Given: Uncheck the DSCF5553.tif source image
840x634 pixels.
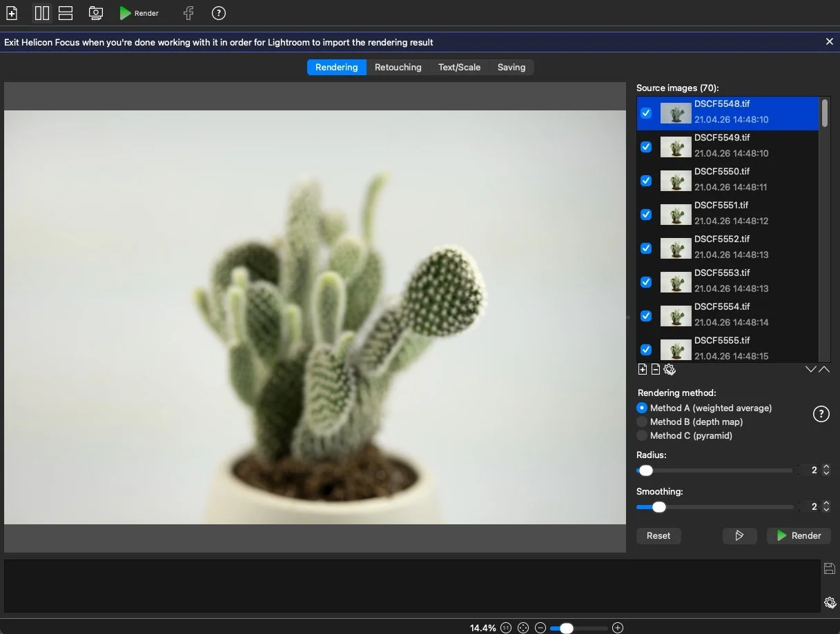Looking at the screenshot, I should 646,282.
